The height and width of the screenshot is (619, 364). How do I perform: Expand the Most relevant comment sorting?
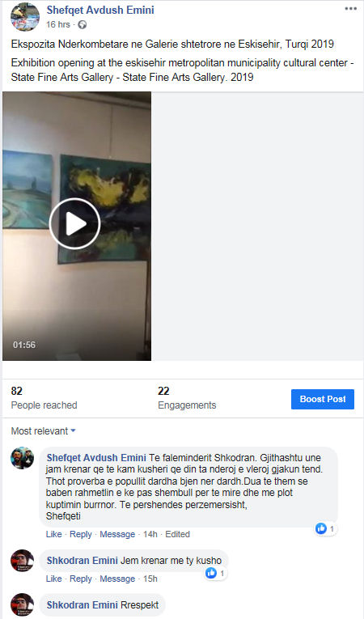[43, 431]
